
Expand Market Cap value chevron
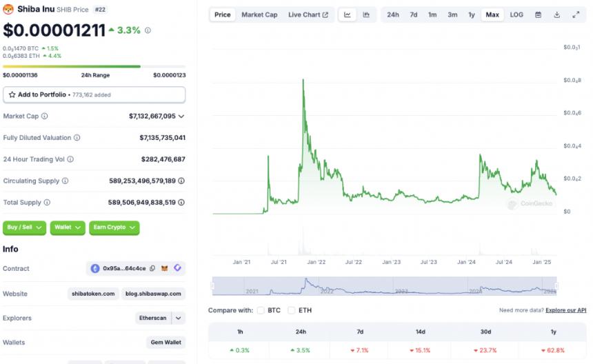181,116
